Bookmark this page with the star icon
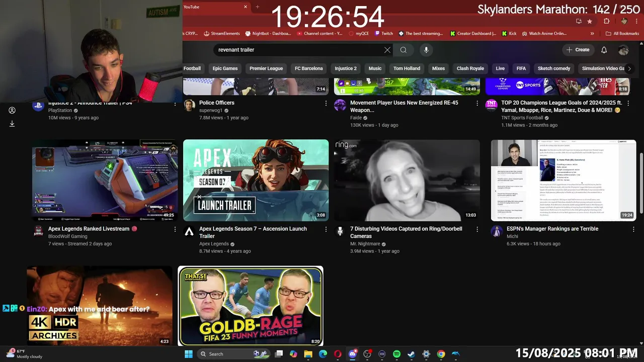This screenshot has width=644, height=362. click(590, 21)
